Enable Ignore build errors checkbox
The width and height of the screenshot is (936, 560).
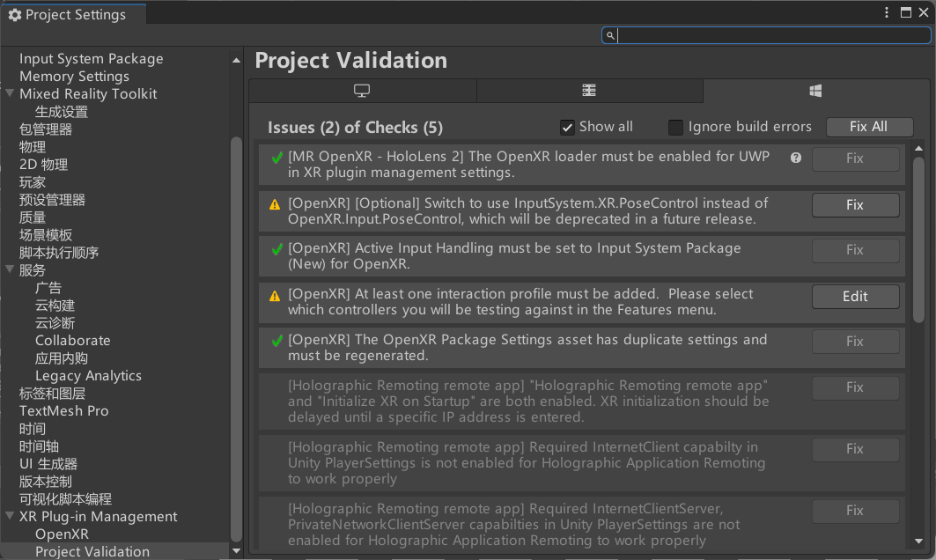[675, 128]
